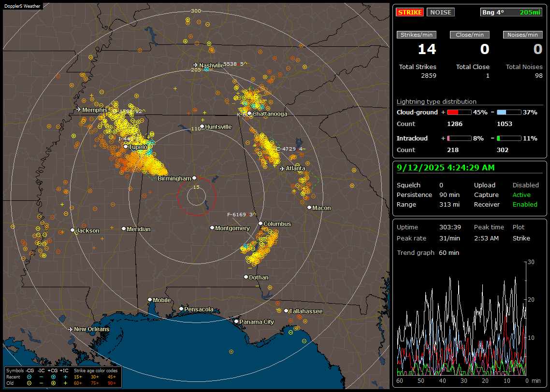Click the Total Strikes count 2859

coord(429,76)
